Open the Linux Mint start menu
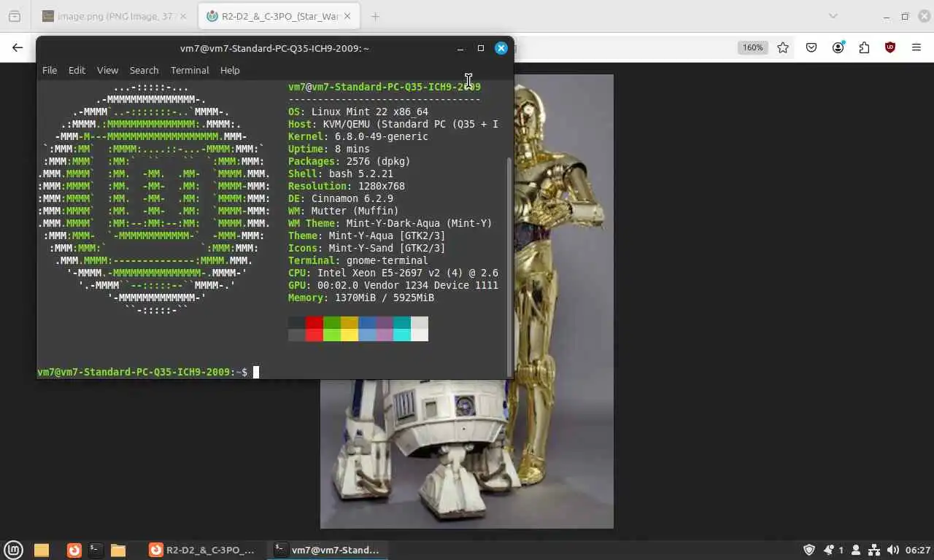The width and height of the screenshot is (934, 560). [13, 550]
